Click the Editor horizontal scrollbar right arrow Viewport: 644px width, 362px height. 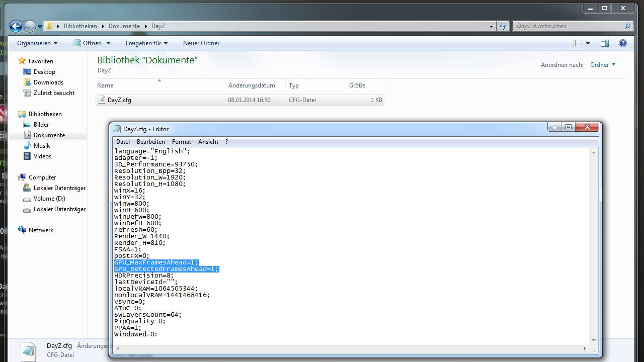click(586, 348)
